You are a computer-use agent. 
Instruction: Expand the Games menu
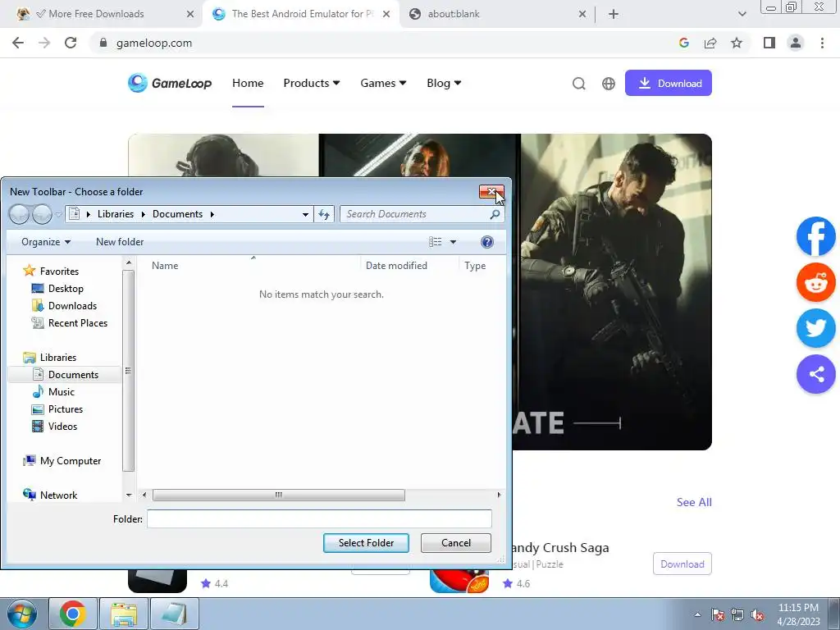click(x=383, y=83)
